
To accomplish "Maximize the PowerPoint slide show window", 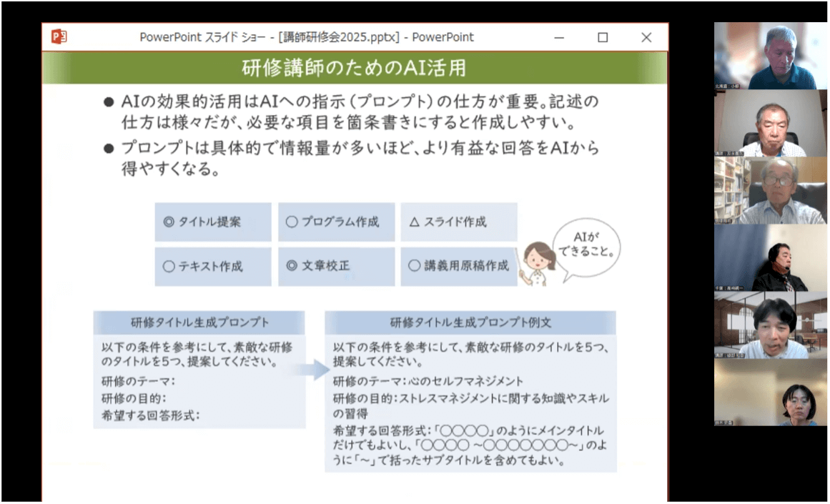I will point(603,37).
